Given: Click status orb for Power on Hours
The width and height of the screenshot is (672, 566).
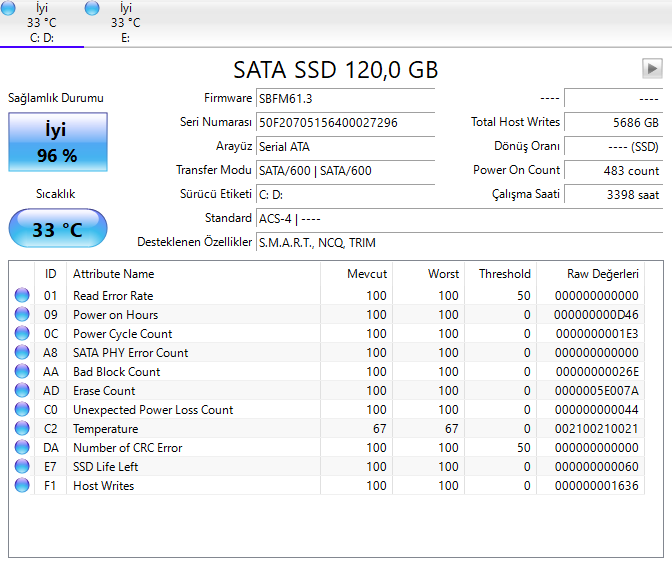Looking at the screenshot, I should (22, 314).
